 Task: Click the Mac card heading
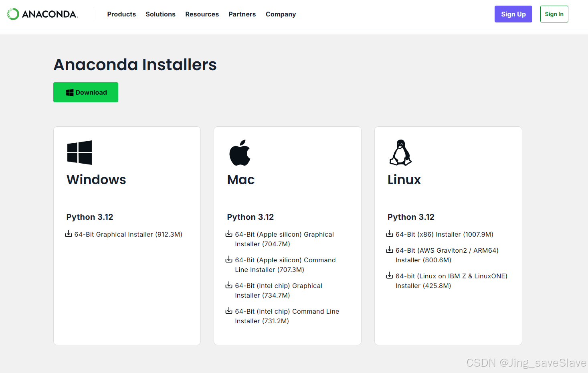[241, 180]
